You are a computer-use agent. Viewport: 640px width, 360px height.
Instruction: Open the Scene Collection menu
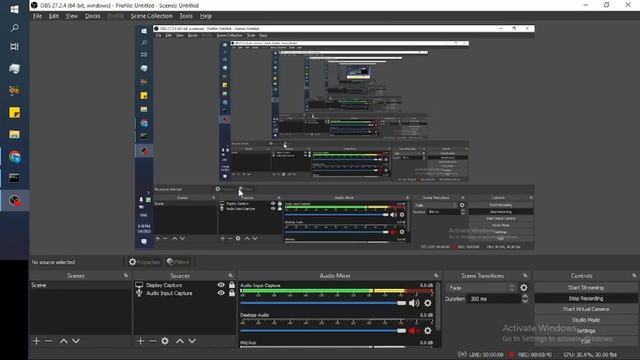click(x=151, y=16)
